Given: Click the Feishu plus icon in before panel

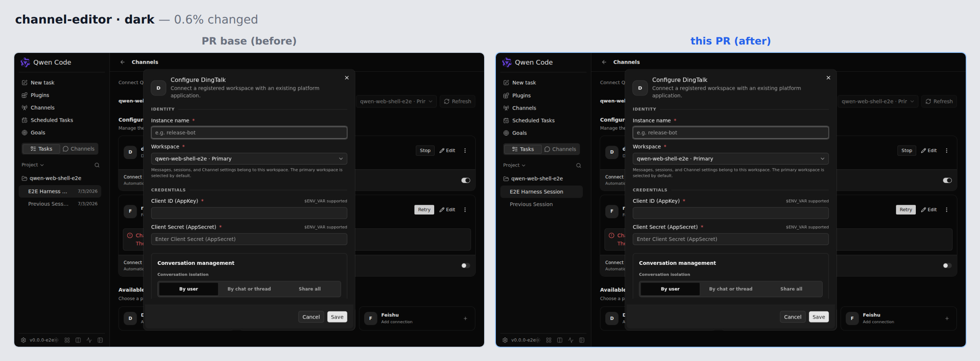Looking at the screenshot, I should (465, 319).
